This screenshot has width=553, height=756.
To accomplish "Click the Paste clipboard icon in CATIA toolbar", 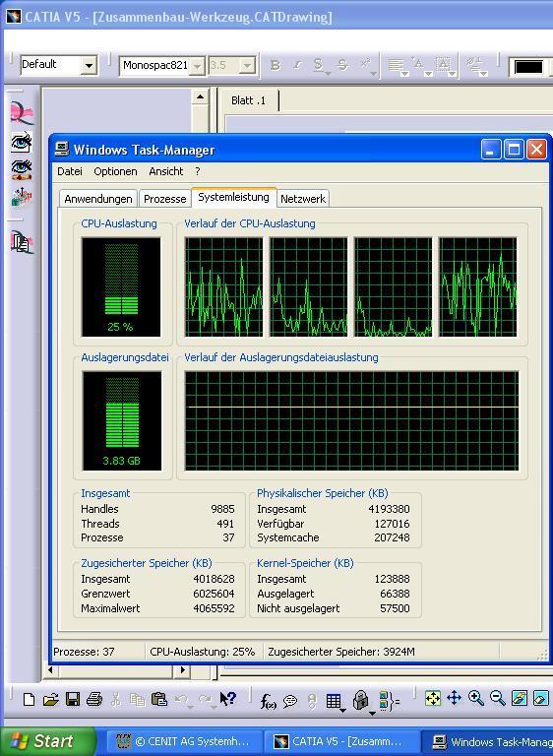I will 159,699.
